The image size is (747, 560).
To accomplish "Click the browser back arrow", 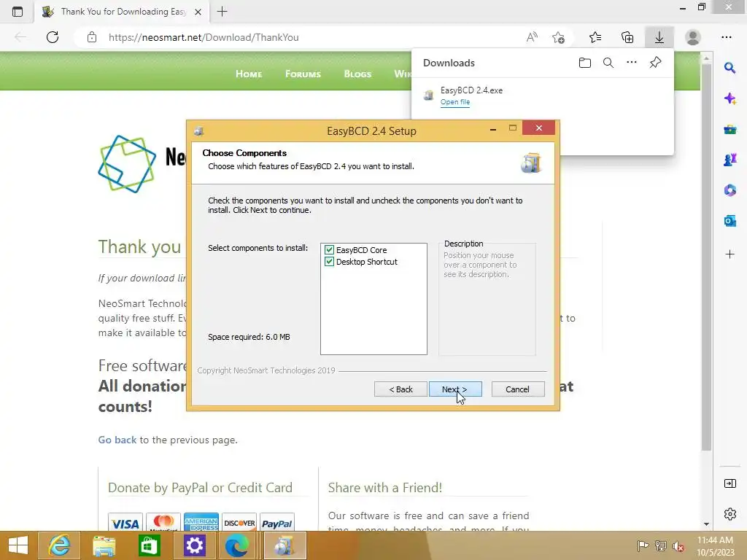I will click(20, 37).
